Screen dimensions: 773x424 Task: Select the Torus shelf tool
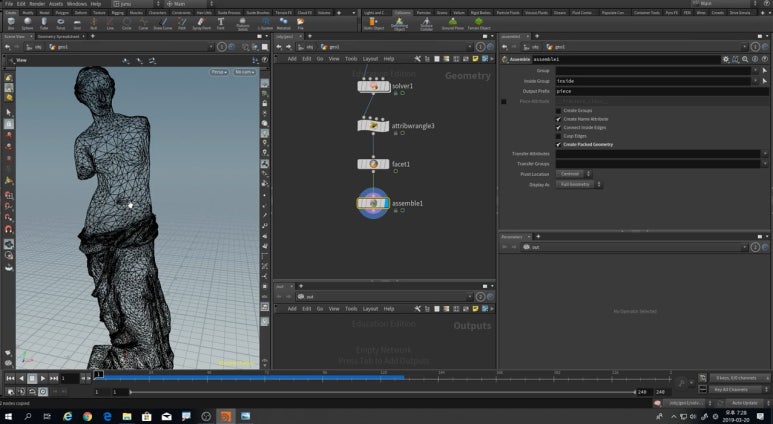coord(61,23)
